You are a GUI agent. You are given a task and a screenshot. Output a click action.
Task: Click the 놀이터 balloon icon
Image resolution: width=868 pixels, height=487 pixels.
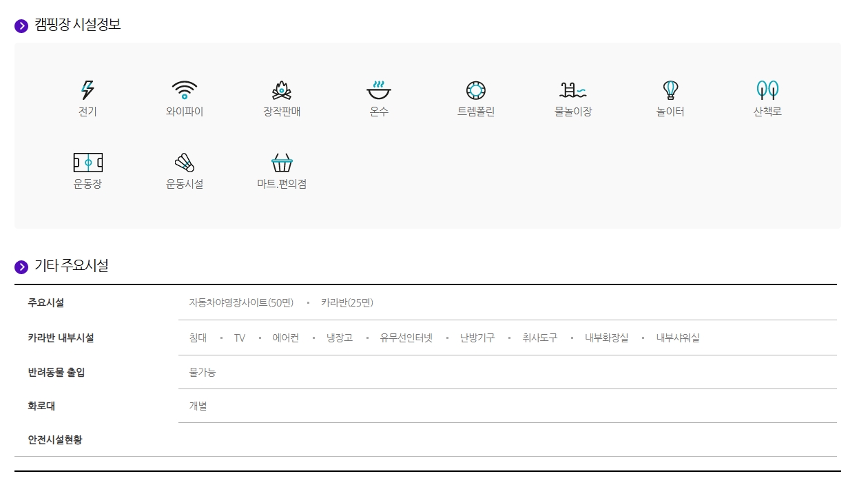coord(670,90)
